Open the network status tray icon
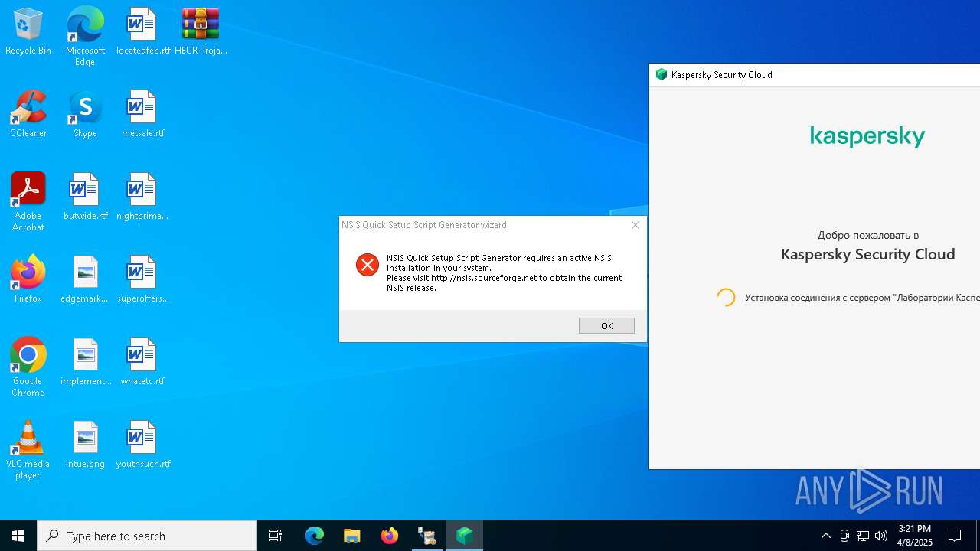Viewport: 980px width, 551px height. 863,536
